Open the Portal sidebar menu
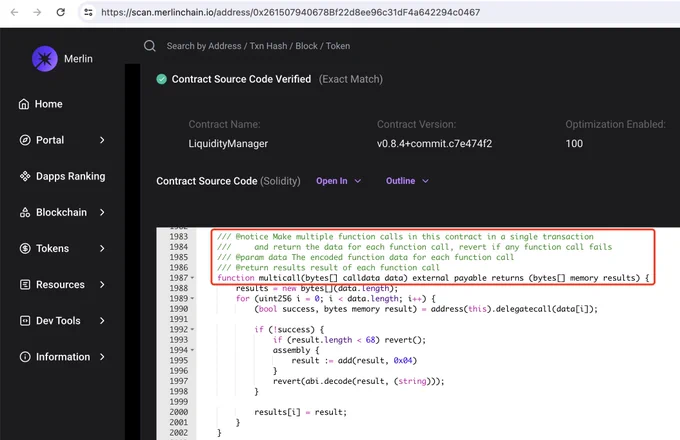Screen dimensions: 680x440 coord(50,140)
